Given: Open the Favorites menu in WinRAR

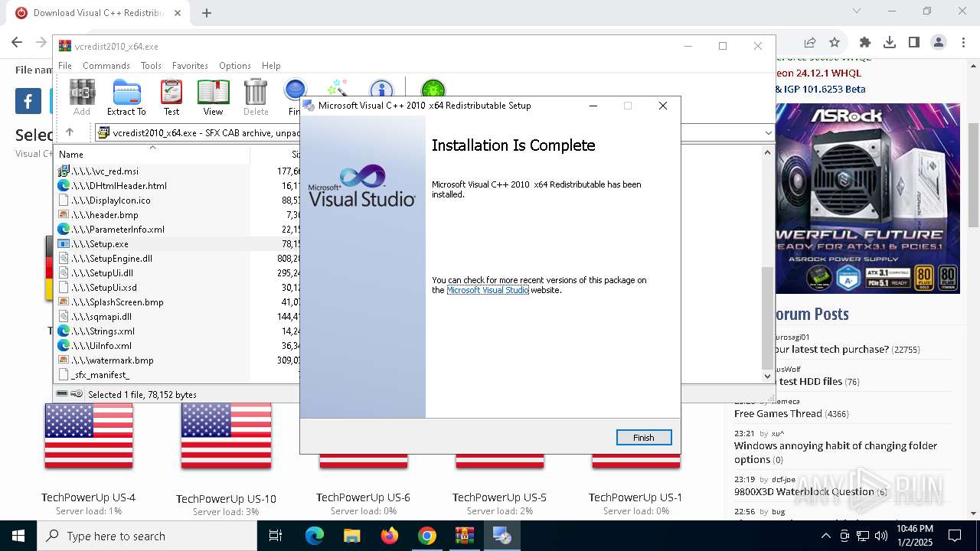Looking at the screenshot, I should (x=190, y=66).
